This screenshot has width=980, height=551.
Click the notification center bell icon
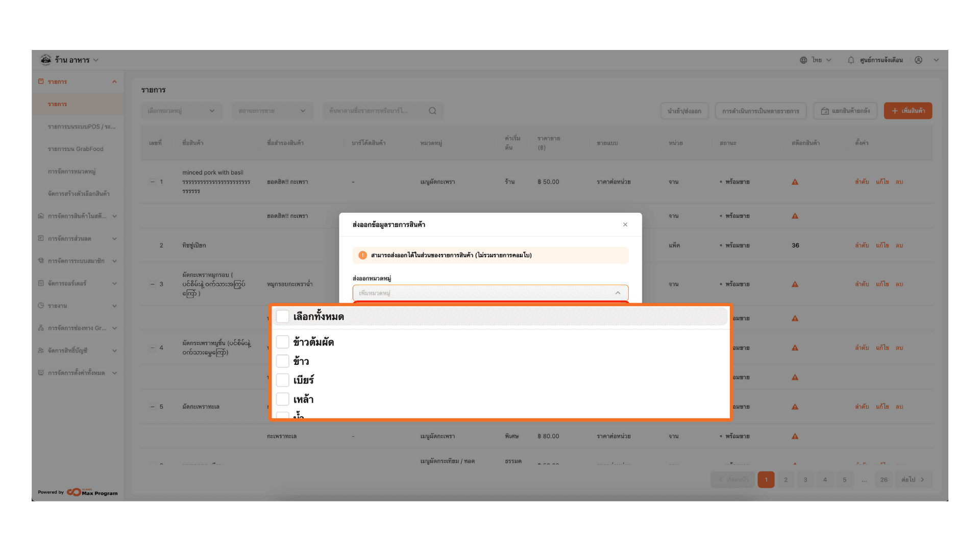point(851,60)
